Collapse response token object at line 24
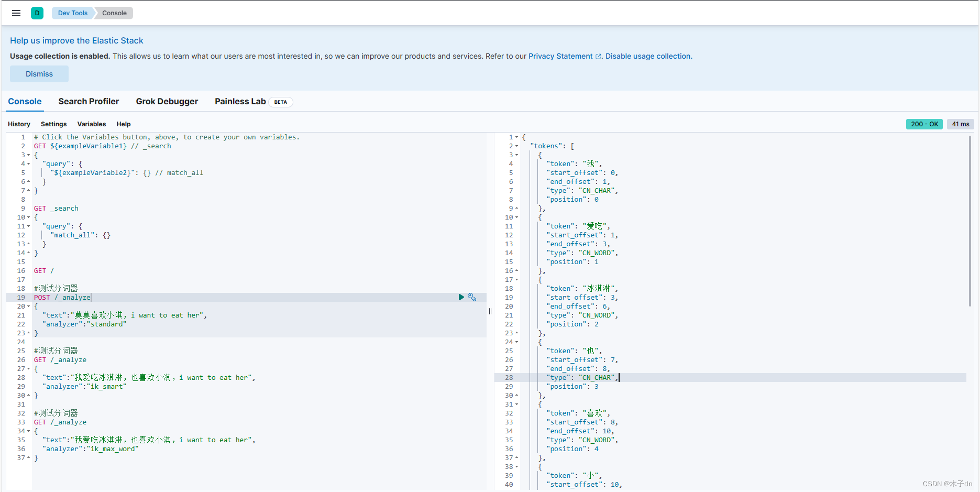Image resolution: width=980 pixels, height=492 pixels. (516, 342)
